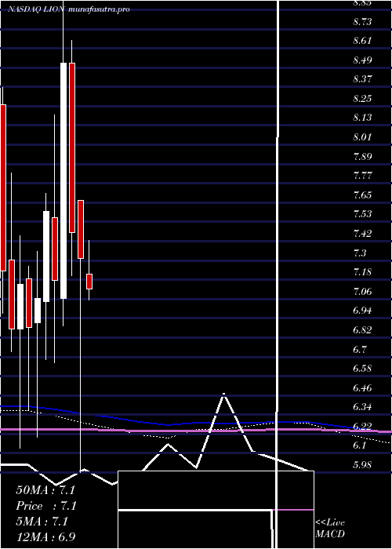Screen dimensions: 392x549
Task: Click the 8.73 price axis label
Action: (362, 22)
